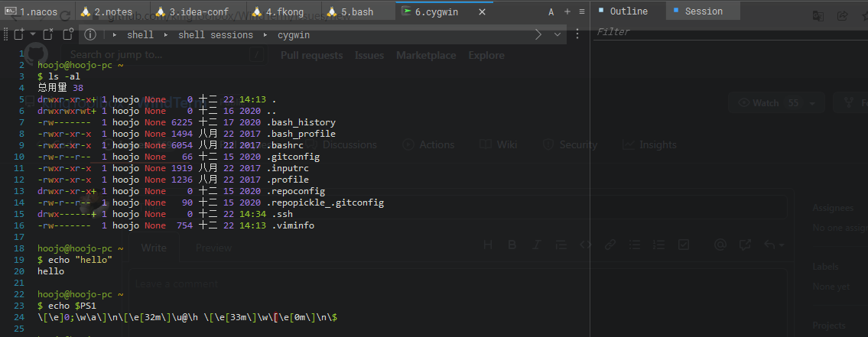This screenshot has height=337, width=868.
Task: Close the 6.cygwin tab
Action: (x=482, y=11)
